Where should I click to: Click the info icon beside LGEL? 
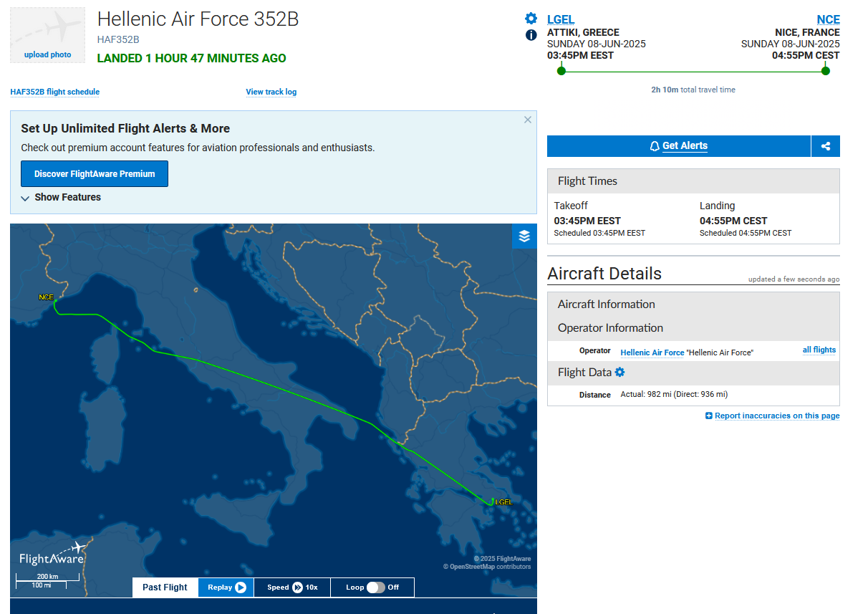coord(531,34)
